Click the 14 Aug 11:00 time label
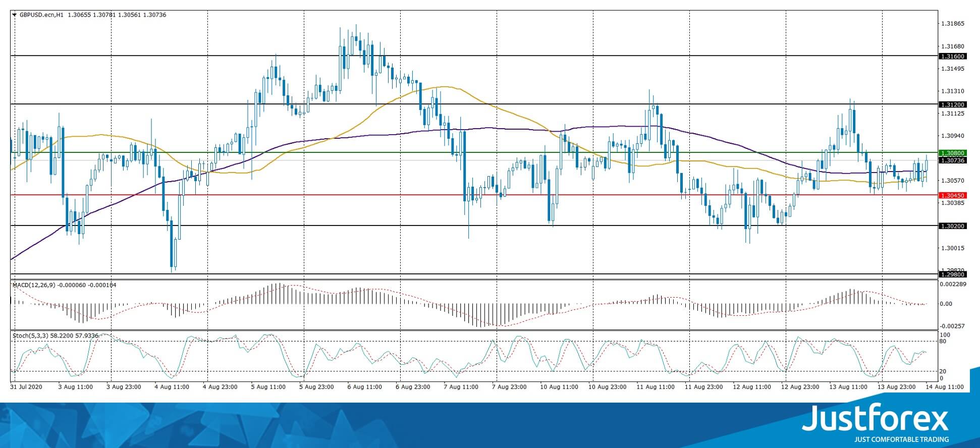Image resolution: width=980 pixels, height=448 pixels. (945, 387)
